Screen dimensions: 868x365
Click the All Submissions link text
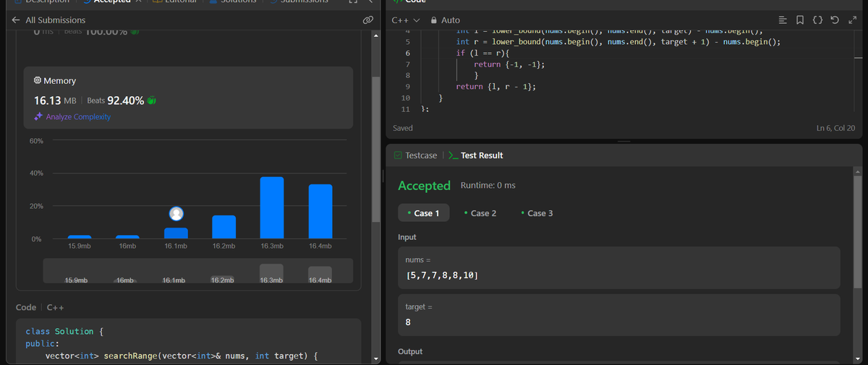pyautogui.click(x=55, y=20)
